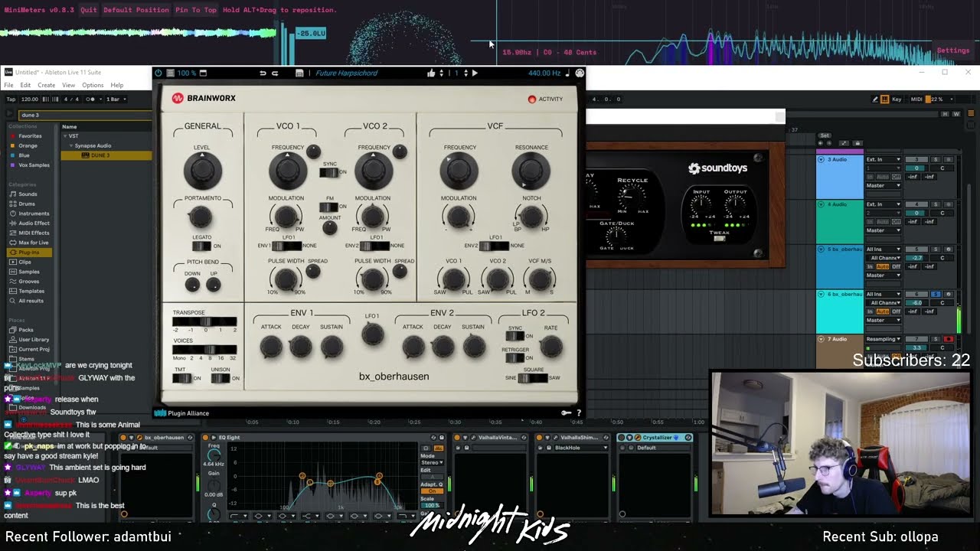Collapse the VST folder in browser
The height and width of the screenshot is (551, 980).
(x=66, y=136)
